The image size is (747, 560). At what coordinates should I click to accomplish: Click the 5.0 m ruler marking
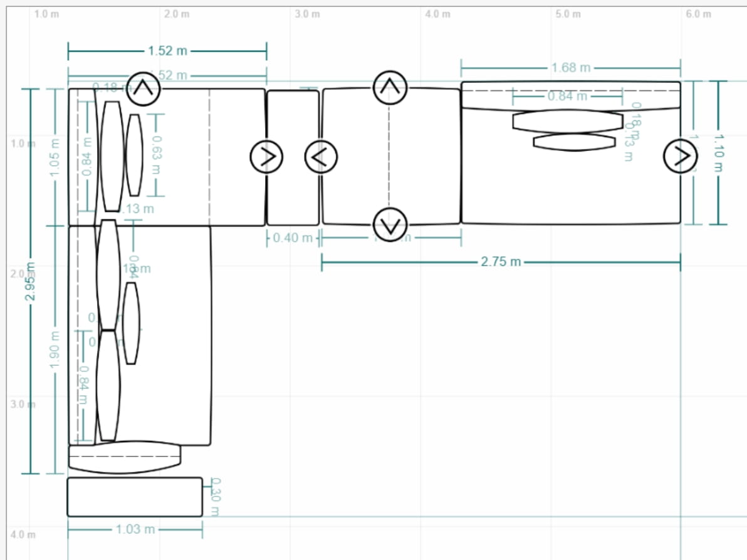coord(568,14)
